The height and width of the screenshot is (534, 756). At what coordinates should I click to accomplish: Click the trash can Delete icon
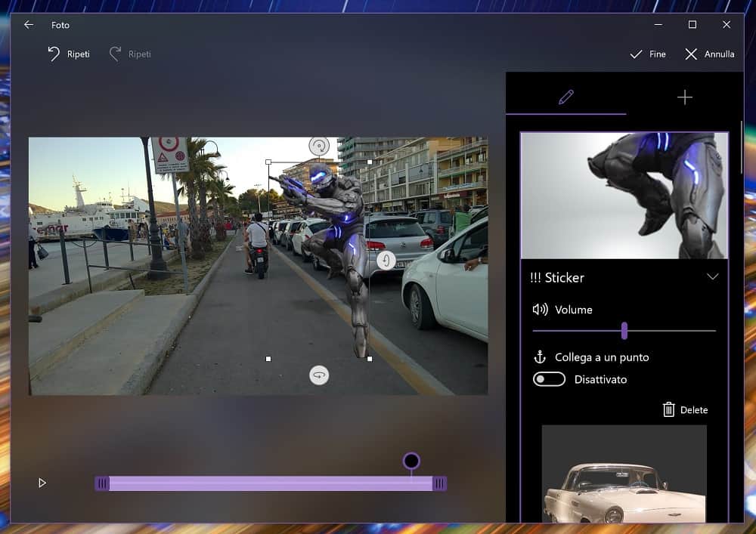point(668,409)
